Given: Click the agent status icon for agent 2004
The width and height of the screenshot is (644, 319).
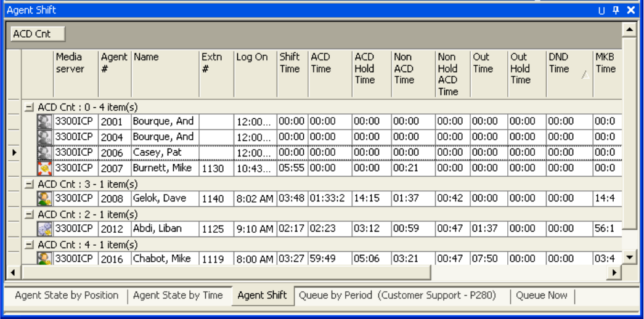Looking at the screenshot, I should (44, 137).
